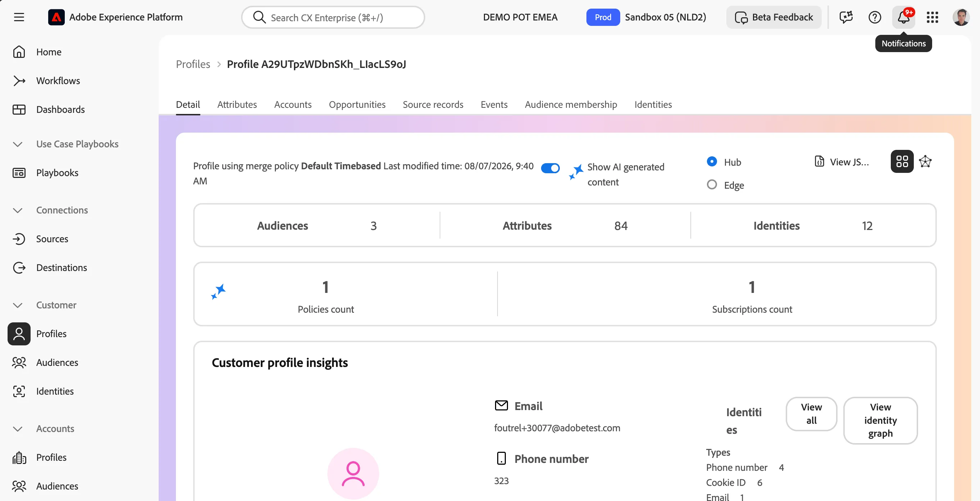
Task: Collapse the Customer section
Action: (x=18, y=305)
